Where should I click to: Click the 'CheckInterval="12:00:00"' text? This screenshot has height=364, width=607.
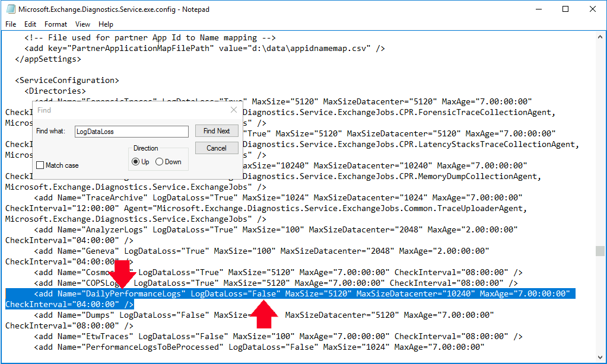(x=62, y=209)
